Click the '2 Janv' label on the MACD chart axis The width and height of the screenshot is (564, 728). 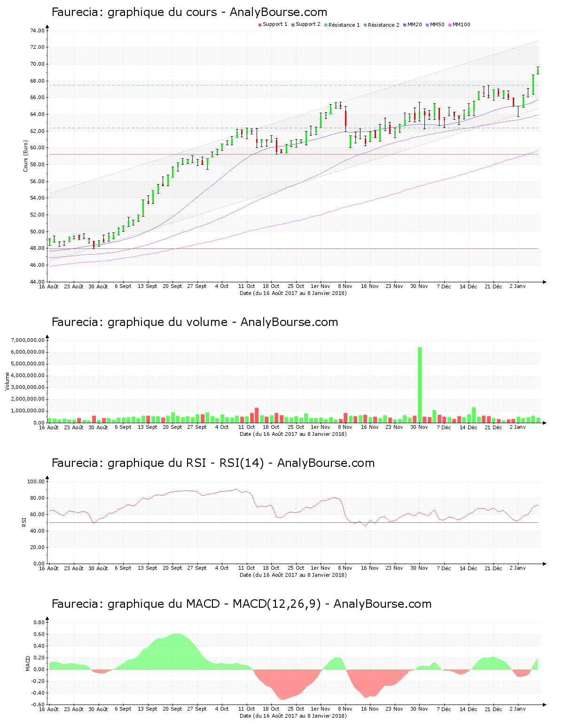[518, 709]
